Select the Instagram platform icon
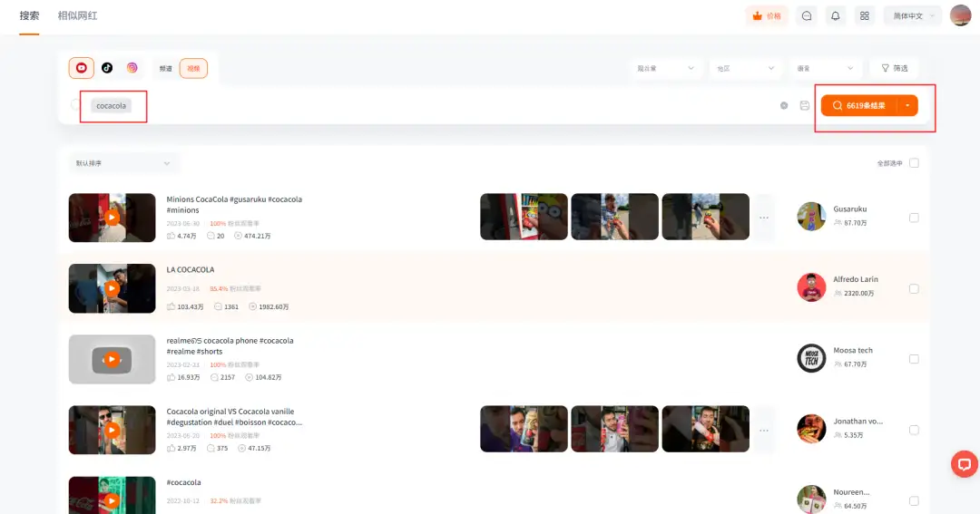 coord(132,67)
